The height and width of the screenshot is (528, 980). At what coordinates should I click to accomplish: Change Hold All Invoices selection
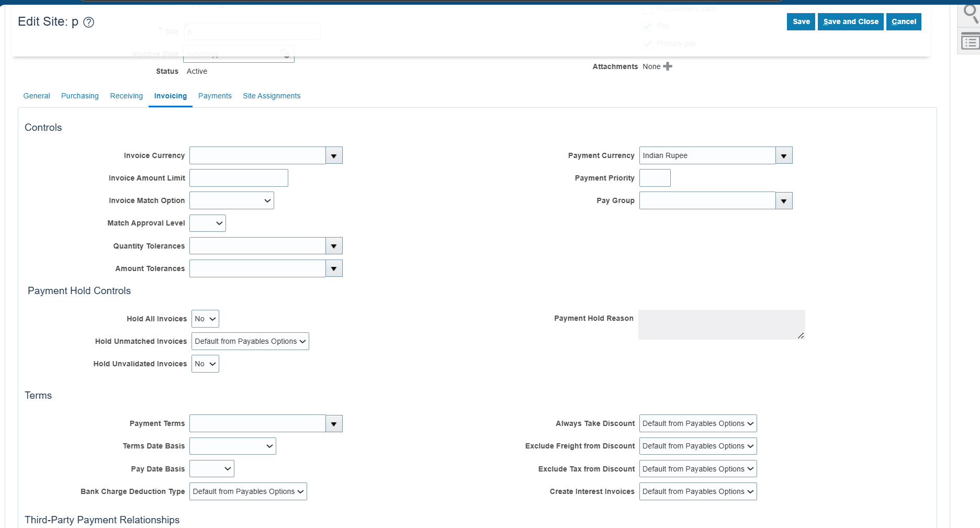(205, 318)
